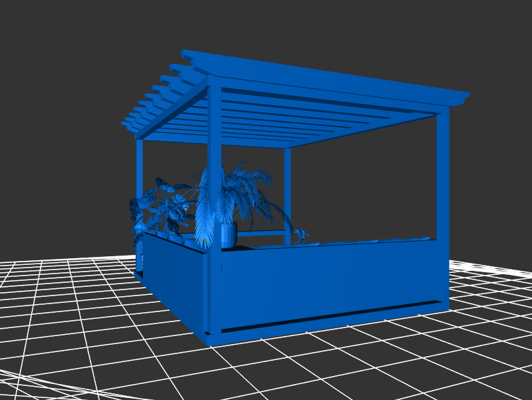Screen dimensions: 532x400
Task: Select the right front pergola post
Action: 442,173
